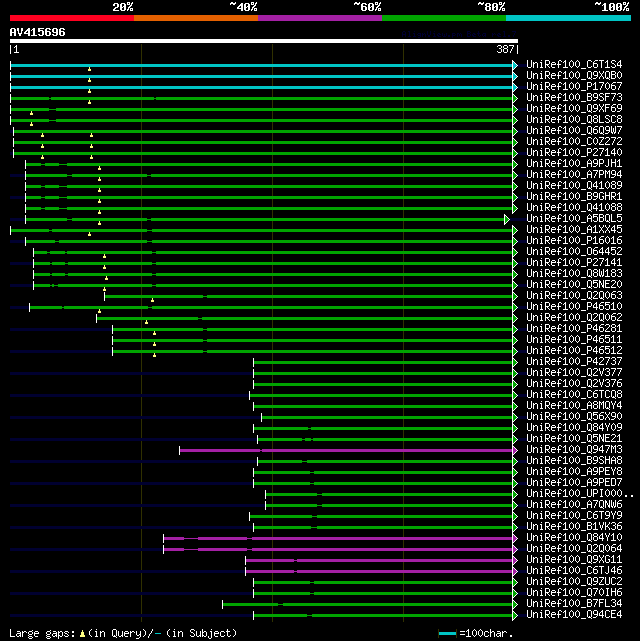Click the UniRef100_Q84Y09 label
The image size is (640, 641).
[574, 428]
